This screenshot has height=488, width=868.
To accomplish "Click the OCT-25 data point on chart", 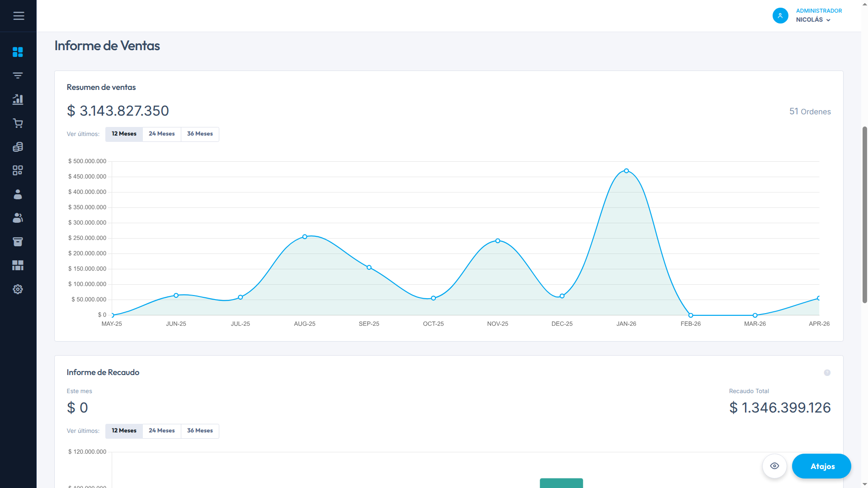I will [x=433, y=298].
